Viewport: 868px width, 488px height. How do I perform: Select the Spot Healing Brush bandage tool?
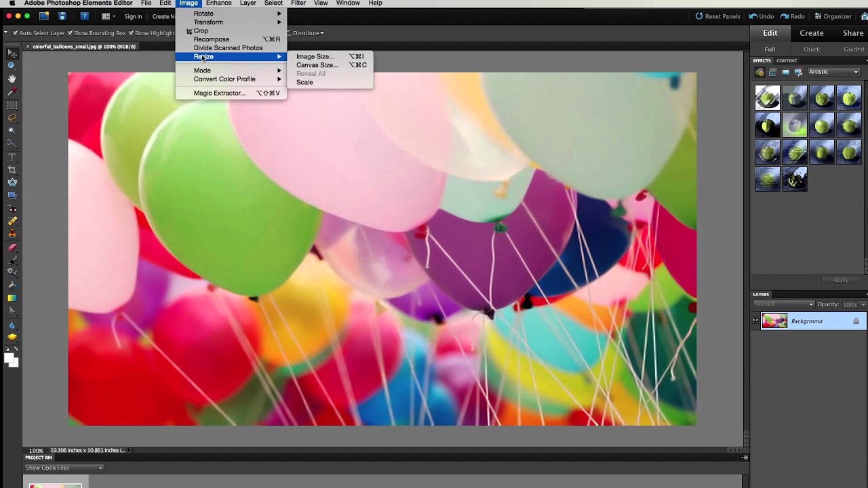click(x=12, y=222)
